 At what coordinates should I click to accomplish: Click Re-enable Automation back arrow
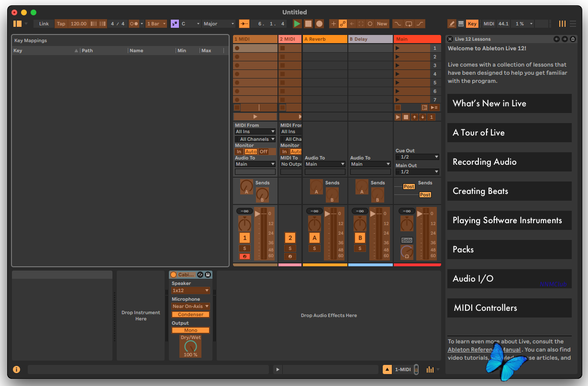352,23
